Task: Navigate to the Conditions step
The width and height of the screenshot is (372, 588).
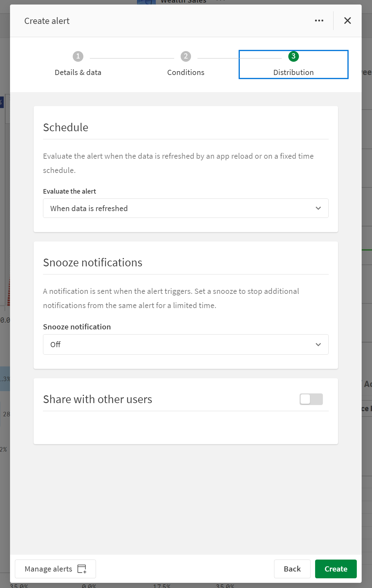Action: click(x=186, y=72)
